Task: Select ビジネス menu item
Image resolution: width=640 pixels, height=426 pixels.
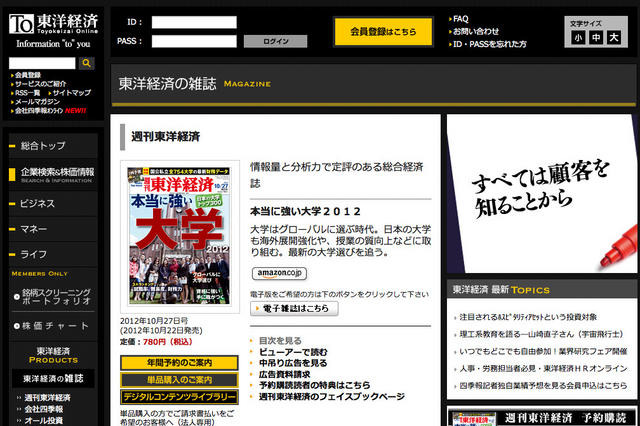Action: click(x=53, y=203)
